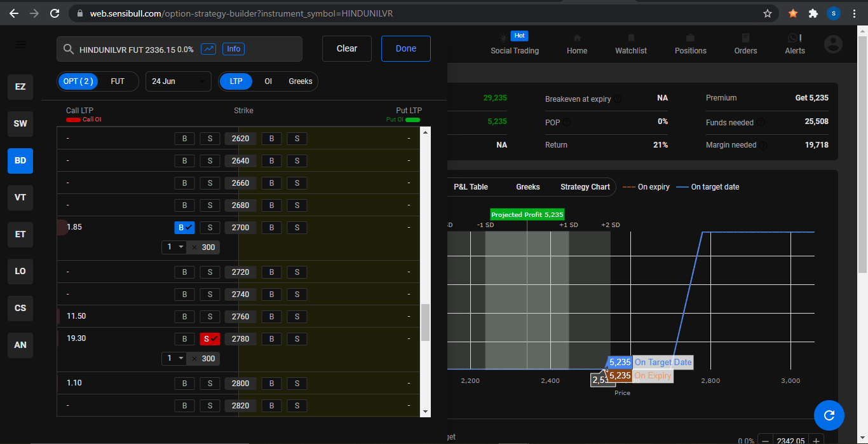Screen dimensions: 868x444
Task: Open the ET sidebar section
Action: (20, 234)
